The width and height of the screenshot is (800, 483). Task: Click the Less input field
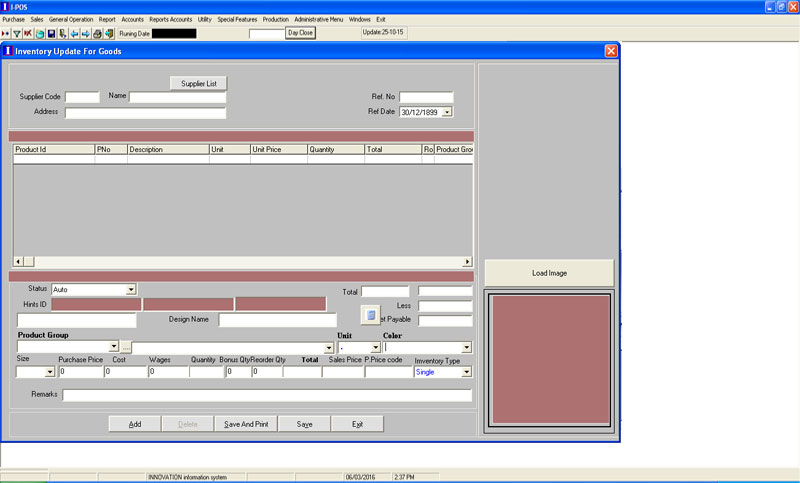tap(445, 306)
